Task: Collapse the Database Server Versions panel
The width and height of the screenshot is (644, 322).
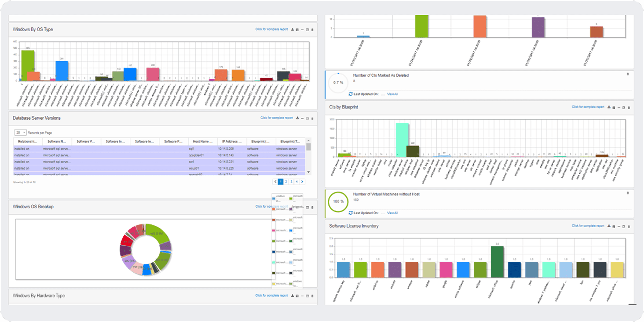Action: pos(302,118)
